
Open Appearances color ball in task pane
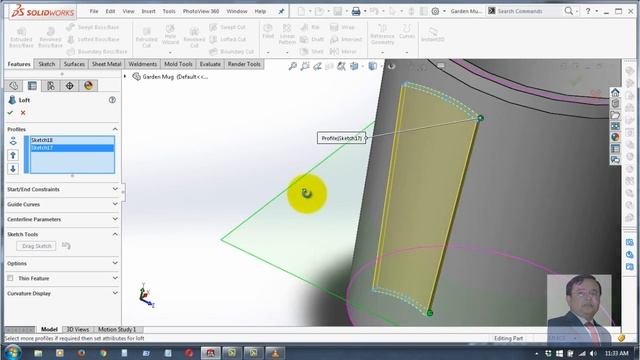coord(615,137)
